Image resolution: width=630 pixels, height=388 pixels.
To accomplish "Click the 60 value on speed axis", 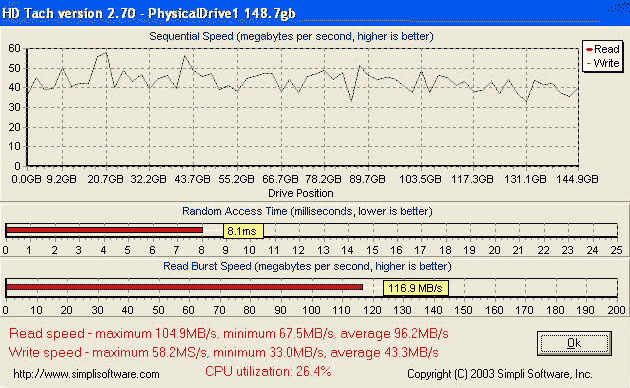I will 14,49.
